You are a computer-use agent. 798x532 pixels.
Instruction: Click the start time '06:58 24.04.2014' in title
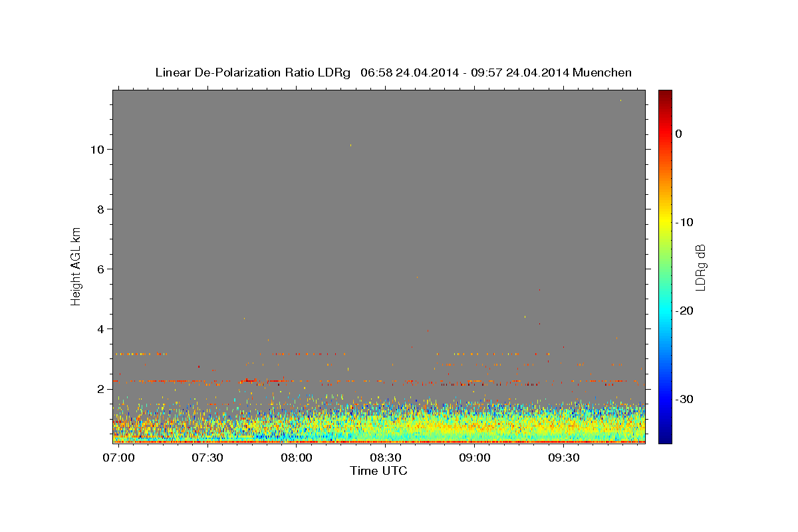pyautogui.click(x=409, y=72)
